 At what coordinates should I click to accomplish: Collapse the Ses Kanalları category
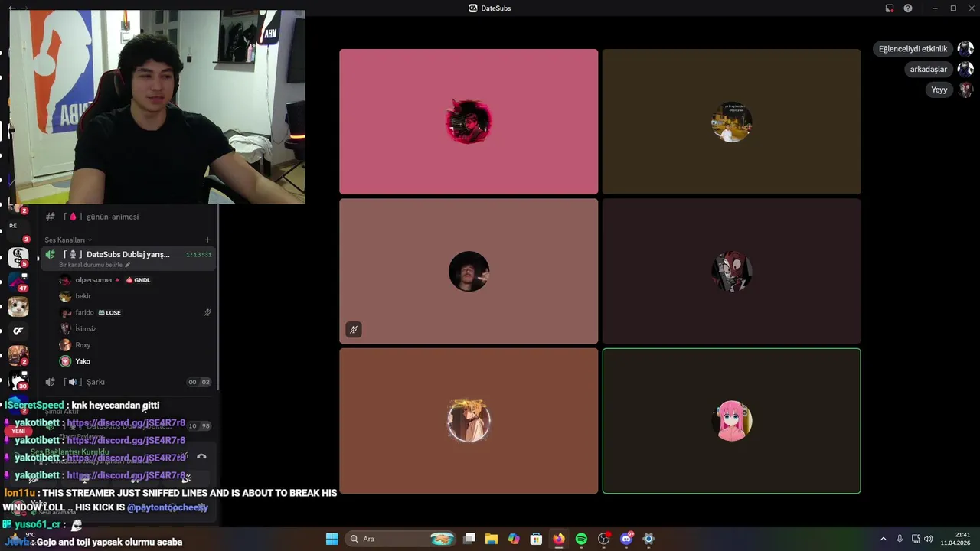pos(67,240)
